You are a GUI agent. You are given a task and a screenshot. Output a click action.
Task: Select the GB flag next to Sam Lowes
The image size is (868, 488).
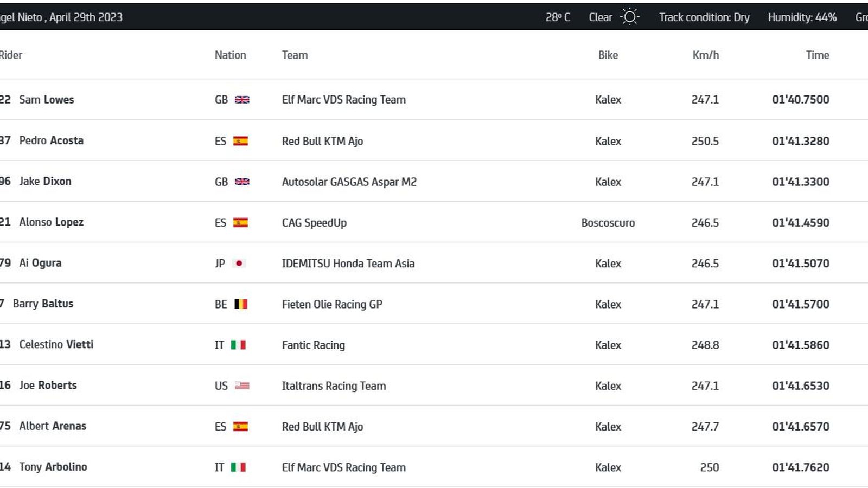241,100
